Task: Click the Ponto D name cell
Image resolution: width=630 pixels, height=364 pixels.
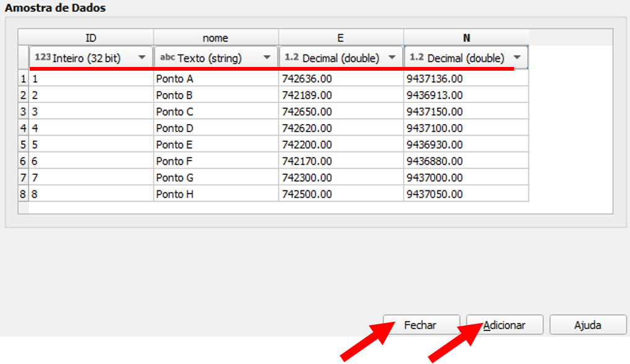Action: pyautogui.click(x=216, y=128)
